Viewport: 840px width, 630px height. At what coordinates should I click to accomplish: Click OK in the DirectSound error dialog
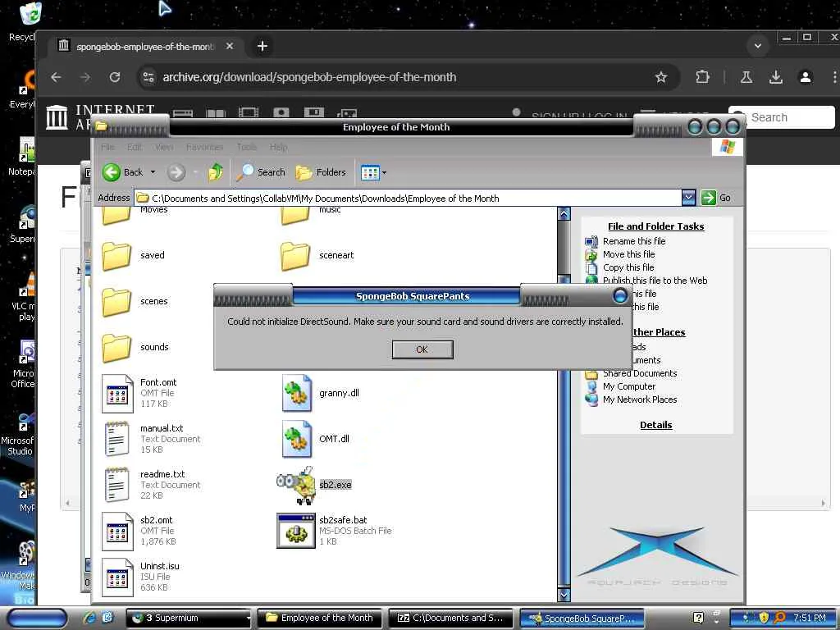tap(422, 349)
